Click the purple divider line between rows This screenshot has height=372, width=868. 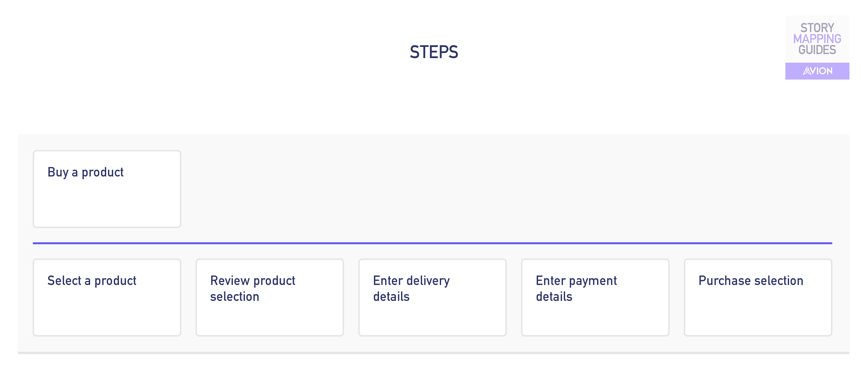(x=432, y=243)
